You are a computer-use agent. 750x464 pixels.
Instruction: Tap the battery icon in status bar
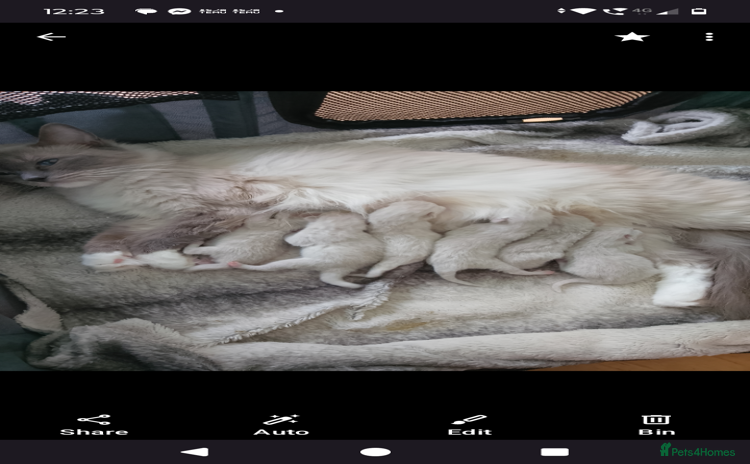(x=699, y=11)
